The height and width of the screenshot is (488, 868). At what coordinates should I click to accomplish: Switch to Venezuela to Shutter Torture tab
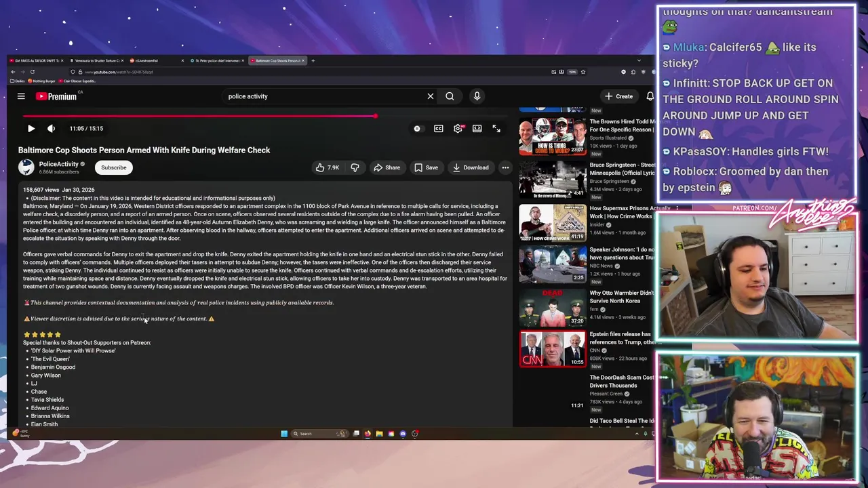click(97, 60)
